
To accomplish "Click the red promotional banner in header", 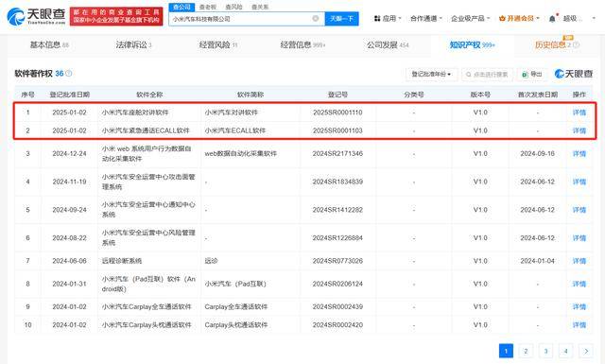I will point(116,16).
